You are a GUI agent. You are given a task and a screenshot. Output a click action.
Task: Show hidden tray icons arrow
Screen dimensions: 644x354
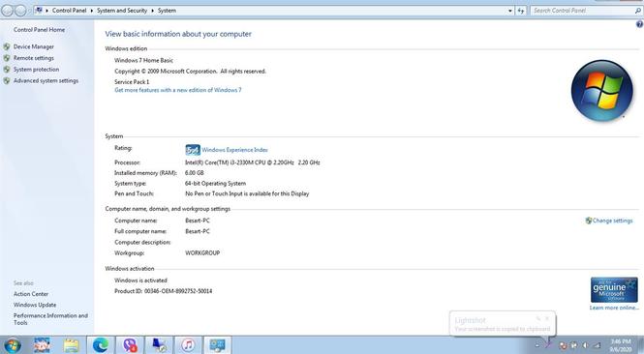537,346
